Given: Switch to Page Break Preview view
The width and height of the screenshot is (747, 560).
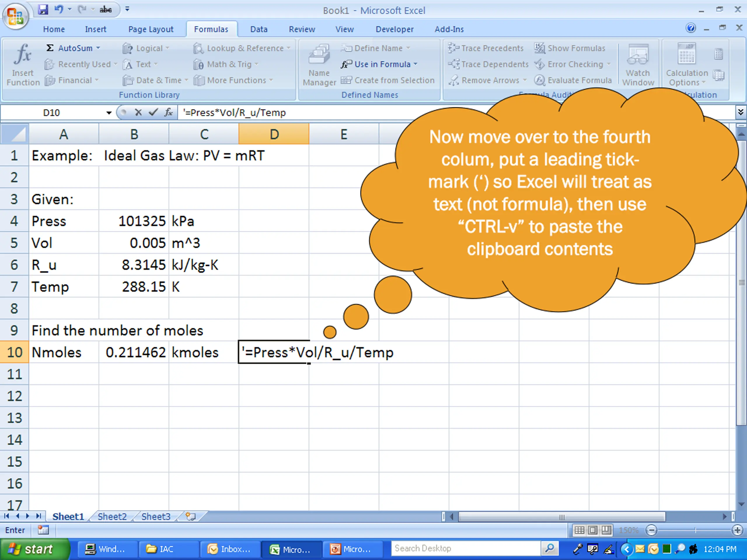Looking at the screenshot, I should tap(607, 530).
